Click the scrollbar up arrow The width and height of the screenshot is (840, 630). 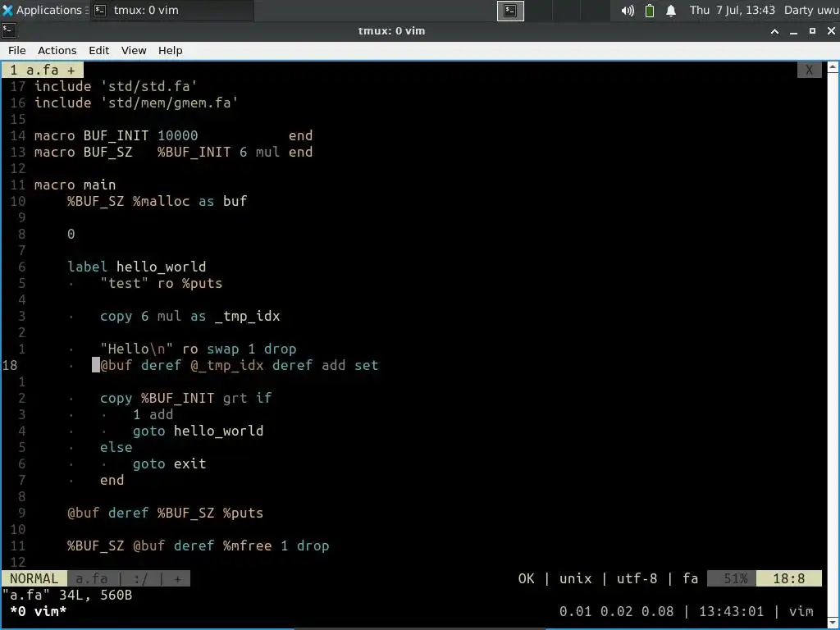[833, 67]
